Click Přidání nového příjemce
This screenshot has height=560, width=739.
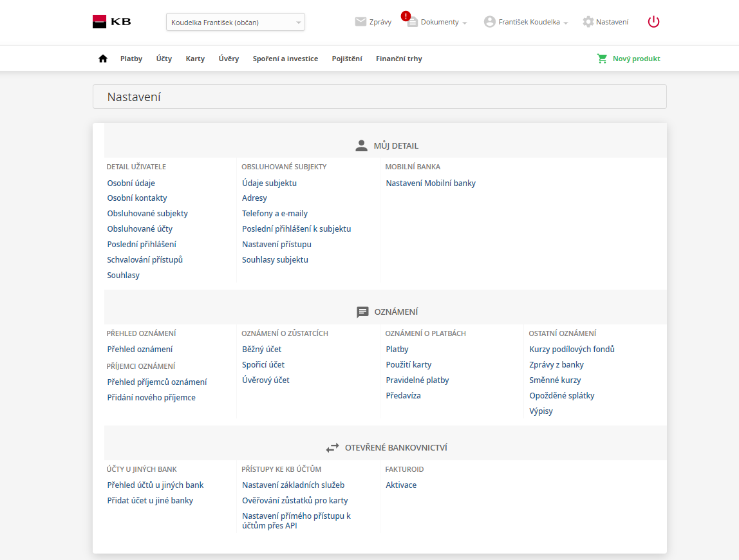point(151,398)
